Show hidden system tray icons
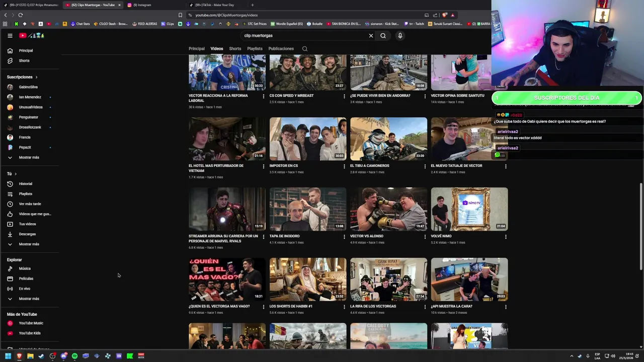Viewport: 644px width, 362px height. point(572,356)
